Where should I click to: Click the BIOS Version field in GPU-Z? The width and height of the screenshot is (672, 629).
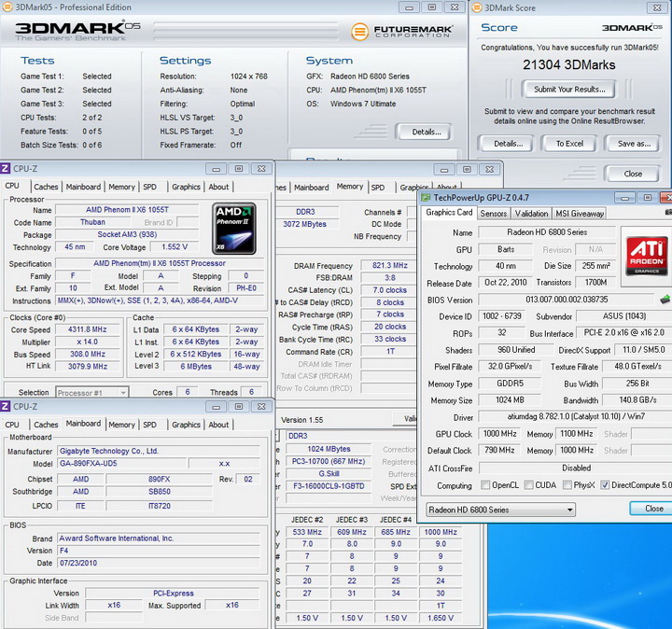point(567,299)
